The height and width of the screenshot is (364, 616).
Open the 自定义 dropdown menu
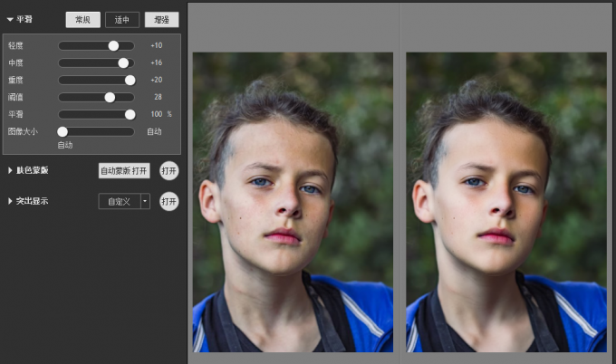coord(145,201)
